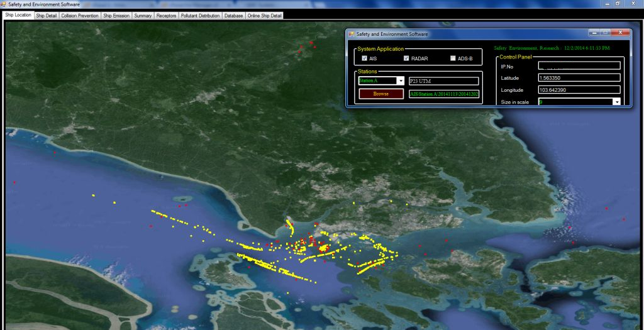Viewport: 644px width, 330px height.
Task: Close the floating Safety and Environment dialog
Action: 621,33
